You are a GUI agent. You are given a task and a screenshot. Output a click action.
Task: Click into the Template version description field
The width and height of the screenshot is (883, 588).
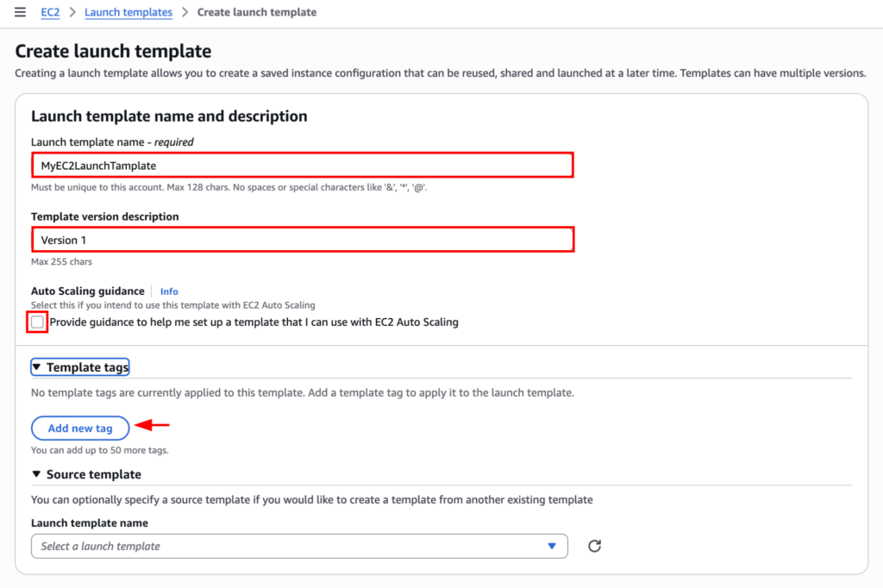tap(302, 240)
